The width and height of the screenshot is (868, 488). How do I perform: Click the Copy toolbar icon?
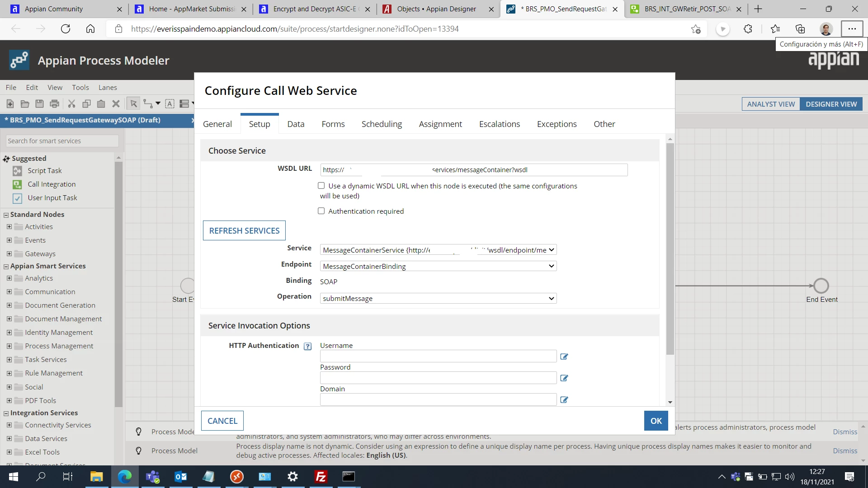86,104
